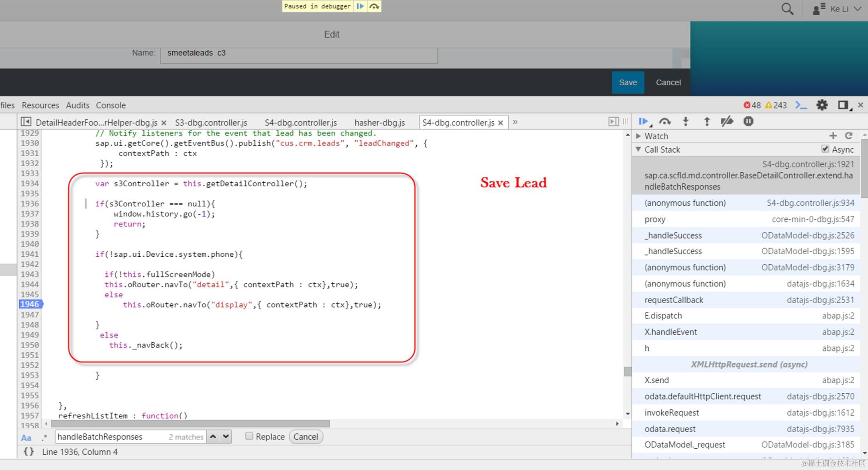Enable the Replace checkbox
This screenshot has width=868, height=470.
[x=249, y=436]
